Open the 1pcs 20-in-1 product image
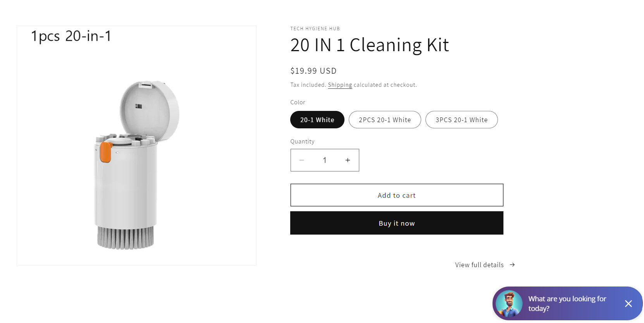Screen dimensions: 644x323 coord(136,145)
